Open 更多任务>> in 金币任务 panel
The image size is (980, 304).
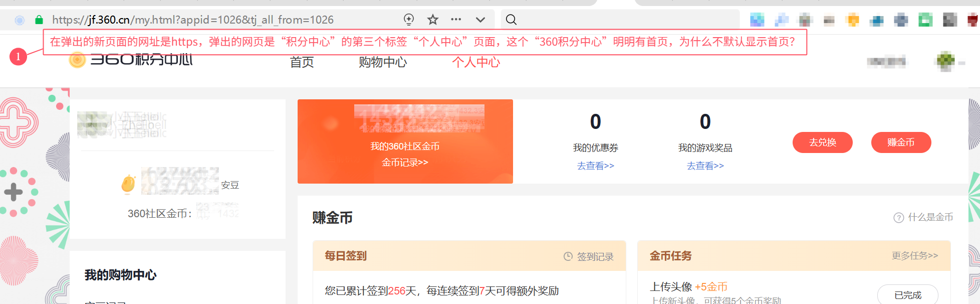(x=915, y=256)
